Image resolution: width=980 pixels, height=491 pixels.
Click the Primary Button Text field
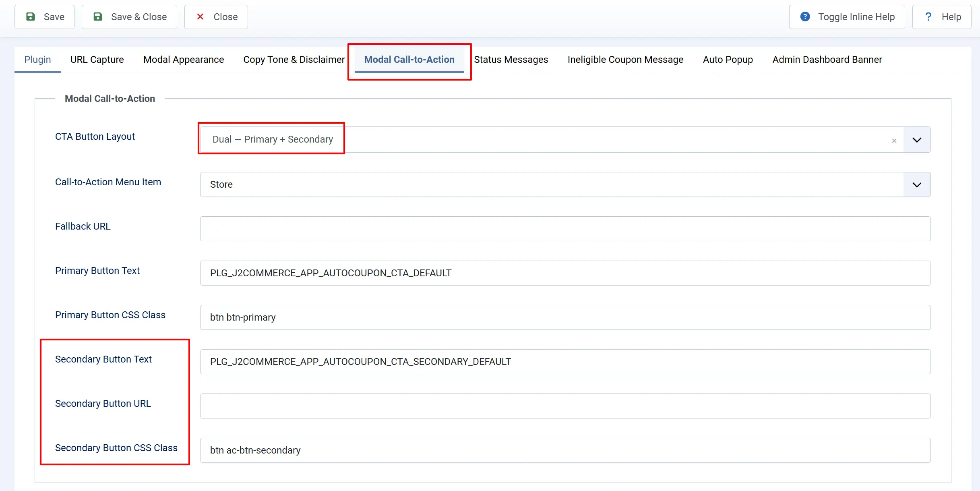coord(565,273)
